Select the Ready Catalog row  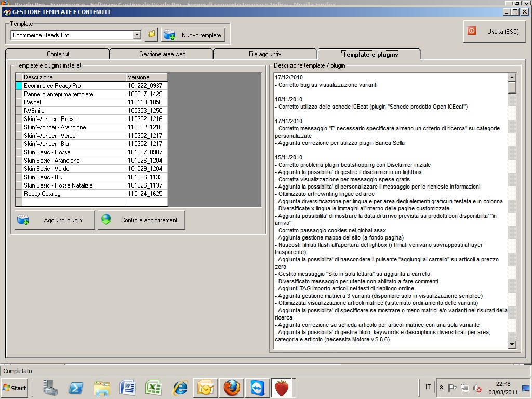tap(91, 194)
